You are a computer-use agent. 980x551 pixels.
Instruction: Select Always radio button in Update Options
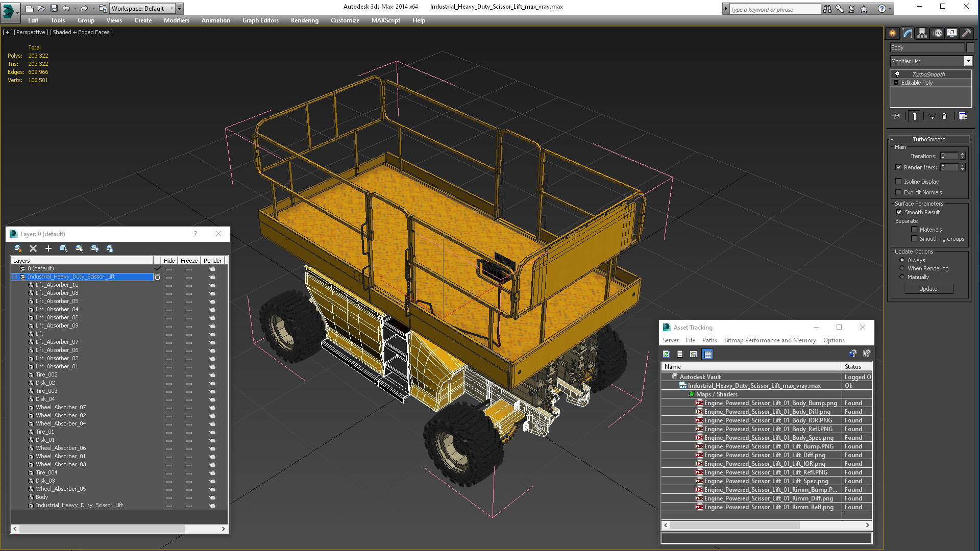[x=901, y=260]
